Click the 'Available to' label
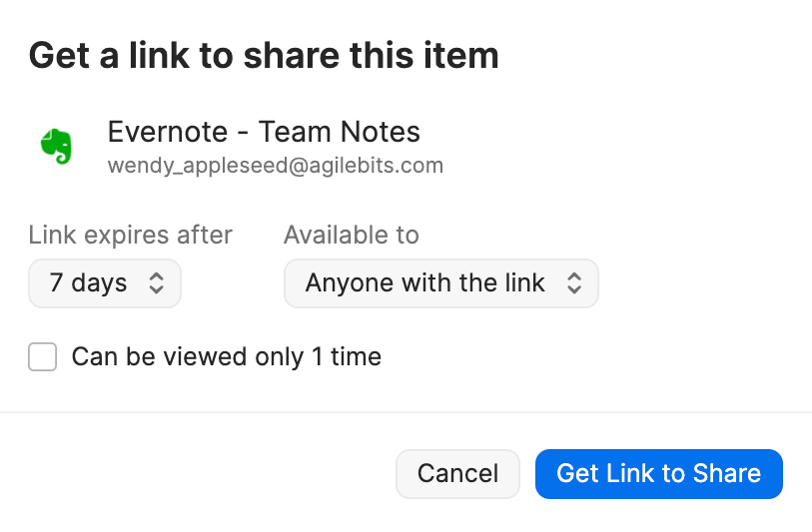This screenshot has width=812, height=532. pos(351,236)
